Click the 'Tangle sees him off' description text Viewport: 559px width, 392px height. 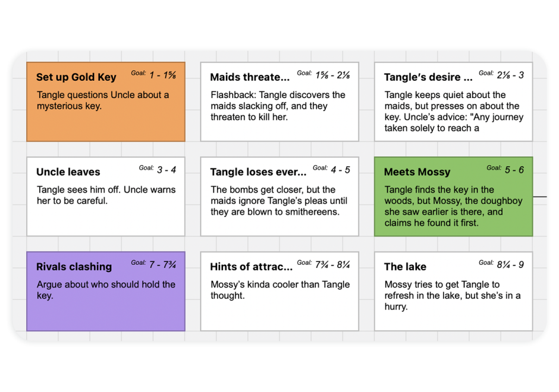106,195
